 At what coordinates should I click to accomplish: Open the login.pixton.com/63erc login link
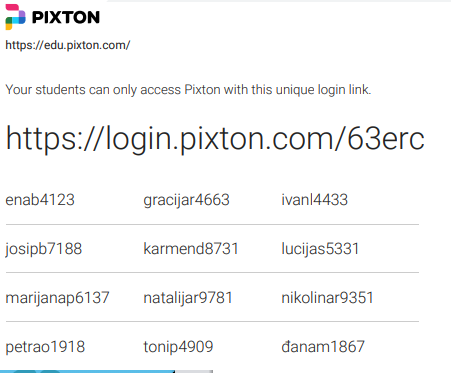pos(215,139)
